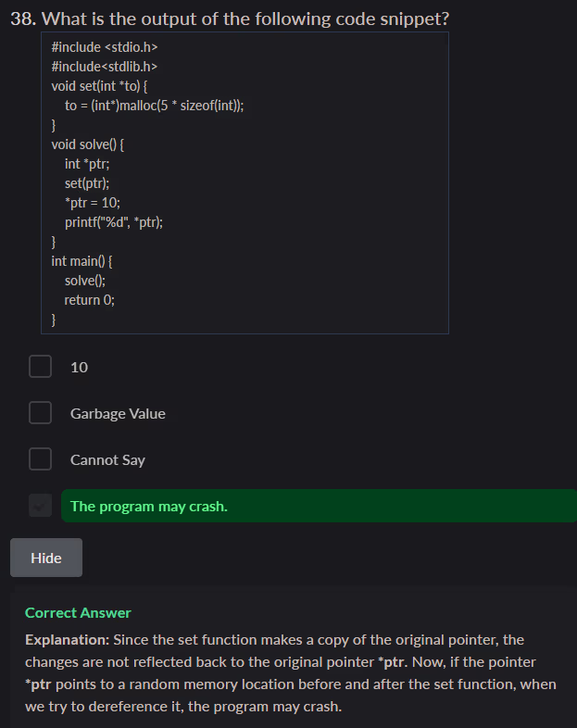Toggle the checkbox beside the crash answer

40,506
